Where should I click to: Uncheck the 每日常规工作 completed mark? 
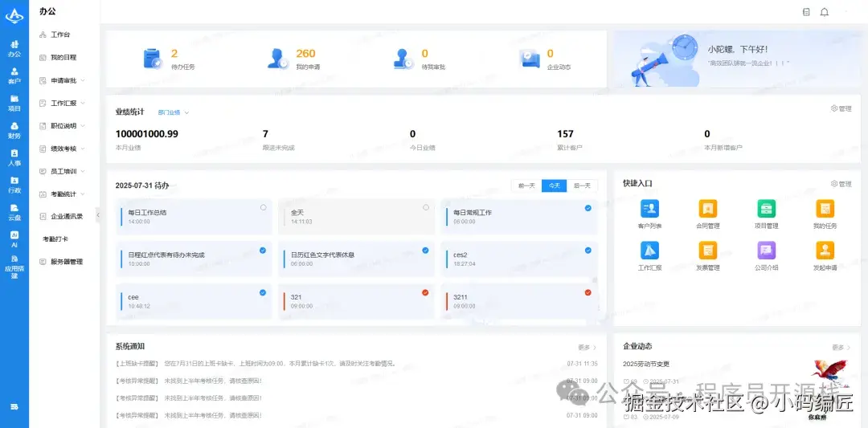(x=588, y=208)
